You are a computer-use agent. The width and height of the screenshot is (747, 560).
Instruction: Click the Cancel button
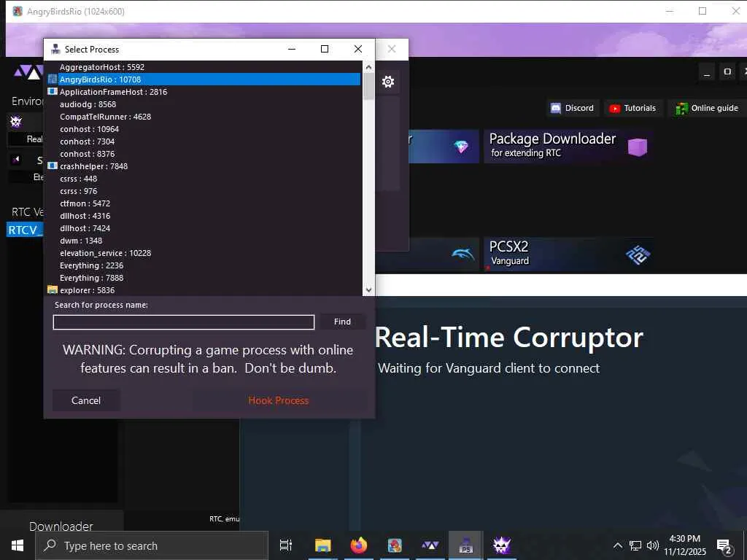[x=86, y=400]
